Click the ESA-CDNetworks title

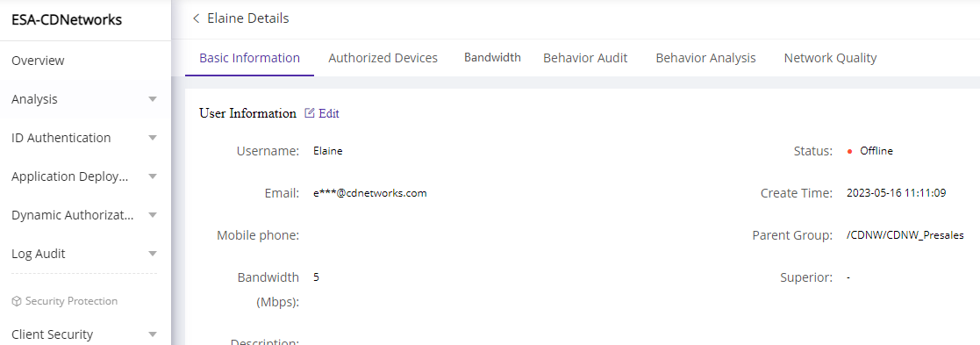(67, 20)
